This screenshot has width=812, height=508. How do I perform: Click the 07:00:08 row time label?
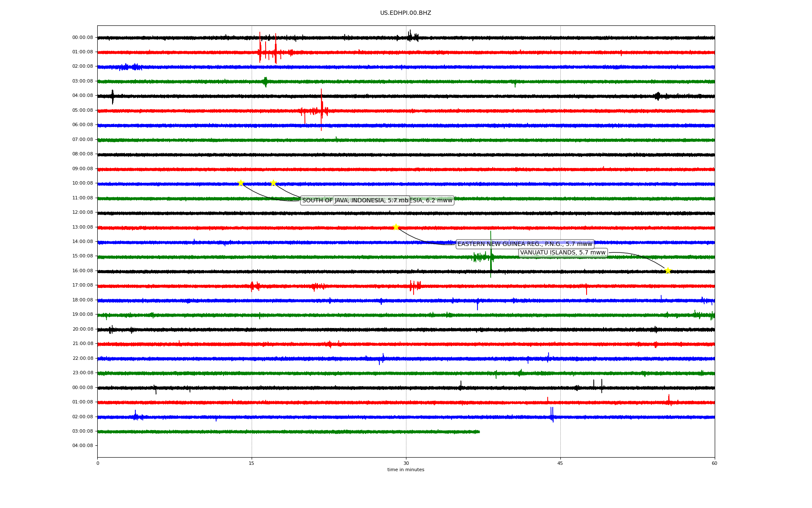tap(82, 140)
